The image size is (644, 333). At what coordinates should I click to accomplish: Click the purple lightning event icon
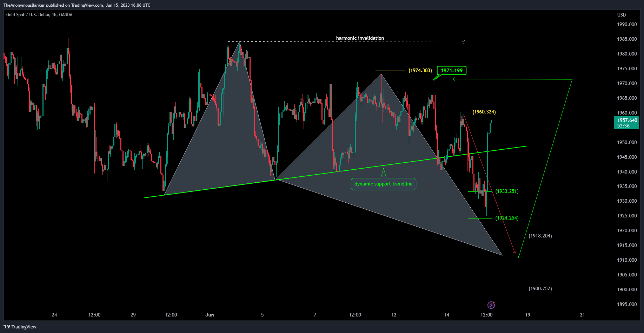(491, 305)
